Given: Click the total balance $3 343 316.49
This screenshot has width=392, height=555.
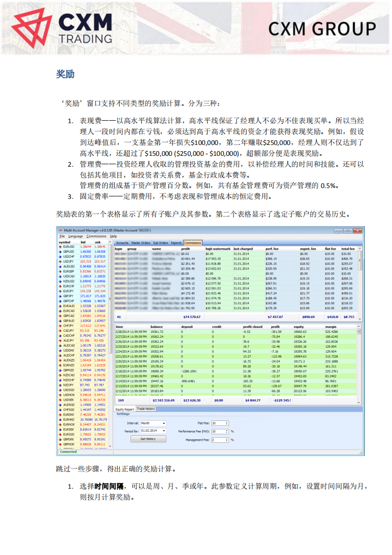Looking at the screenshot, I should pyautogui.click(x=164, y=400).
